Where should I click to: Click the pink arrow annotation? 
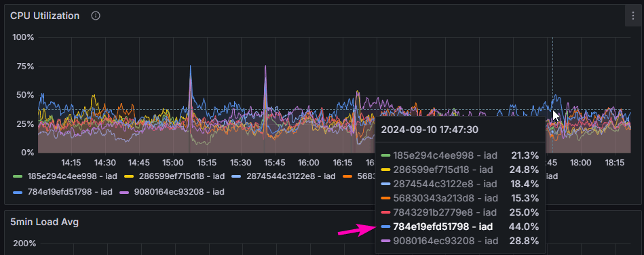357,231
